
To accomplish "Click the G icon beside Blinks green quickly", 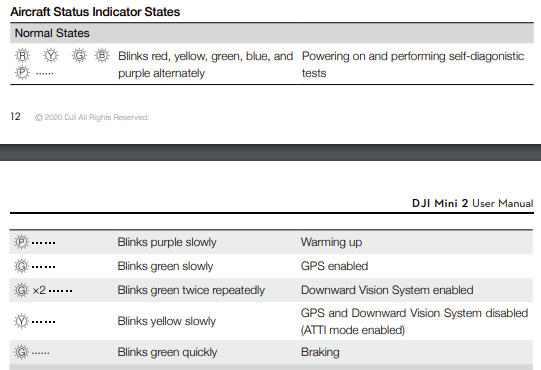I will tap(21, 352).
